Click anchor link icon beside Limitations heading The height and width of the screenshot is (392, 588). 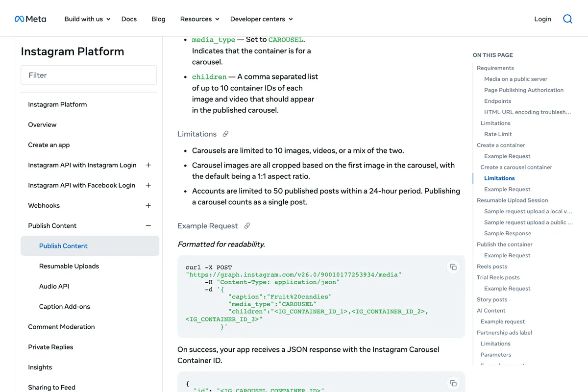[225, 134]
